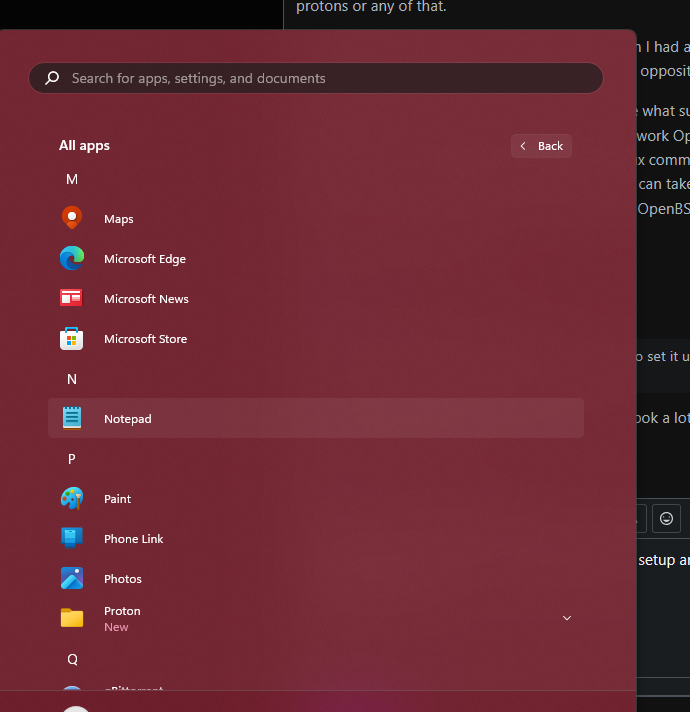
Task: Select the Microsoft Store label
Action: (x=145, y=339)
